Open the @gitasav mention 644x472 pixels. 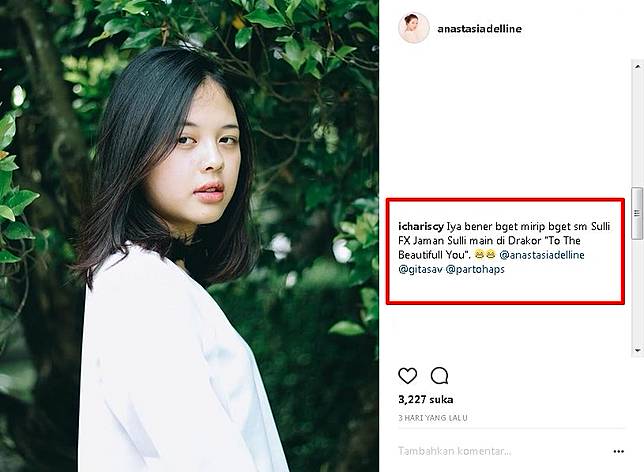[420, 270]
